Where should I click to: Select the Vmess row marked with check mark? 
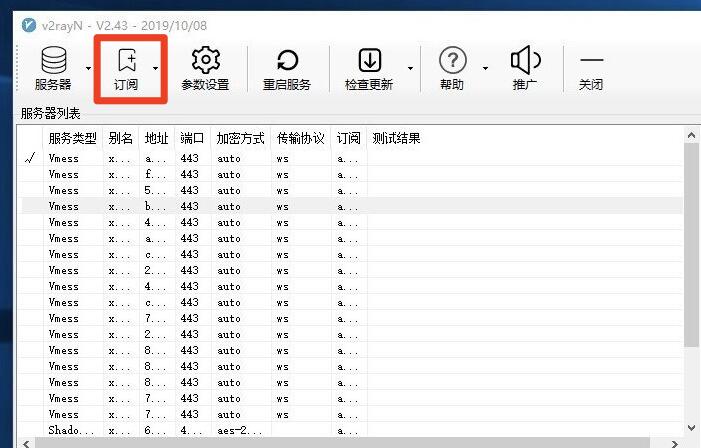[x=351, y=158]
